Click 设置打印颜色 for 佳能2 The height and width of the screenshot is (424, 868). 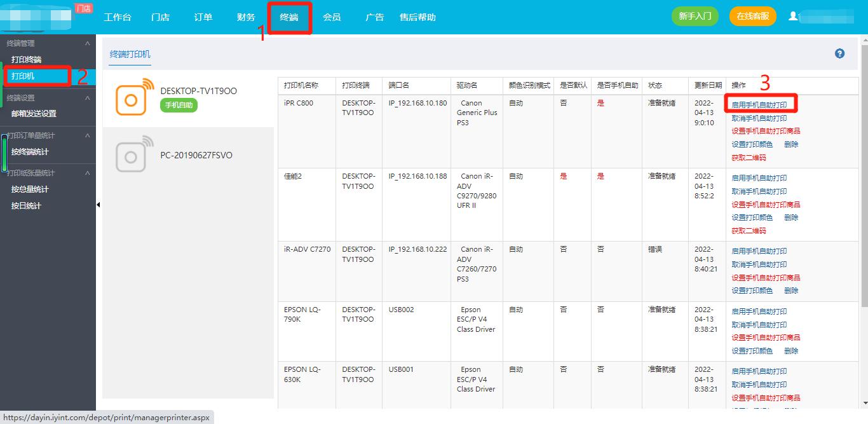pyautogui.click(x=752, y=217)
